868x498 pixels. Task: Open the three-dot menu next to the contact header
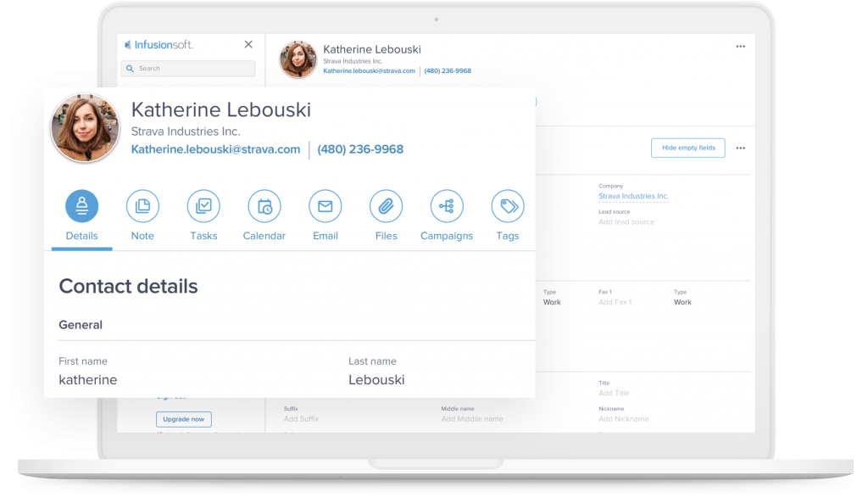pos(741,47)
